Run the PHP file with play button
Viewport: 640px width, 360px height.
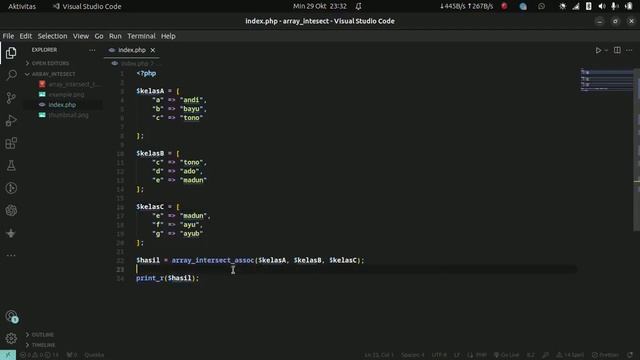[x=598, y=50]
